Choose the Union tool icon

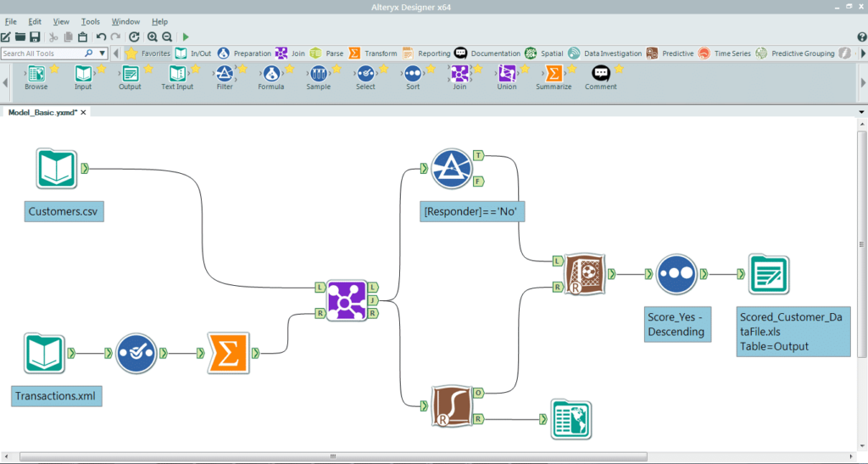pos(507,75)
